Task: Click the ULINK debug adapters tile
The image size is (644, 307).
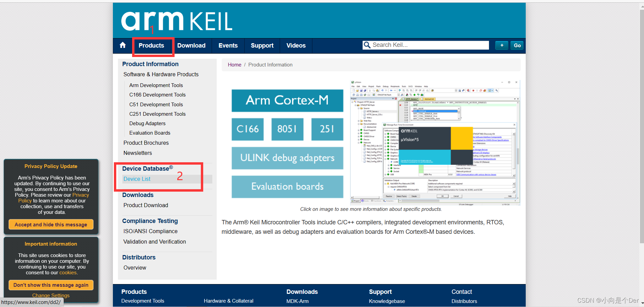Action: 287,158
